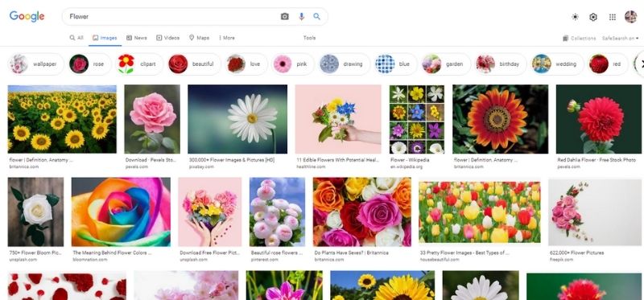Filter by clipart chip
This screenshot has width=644, height=300.
pos(139,64)
